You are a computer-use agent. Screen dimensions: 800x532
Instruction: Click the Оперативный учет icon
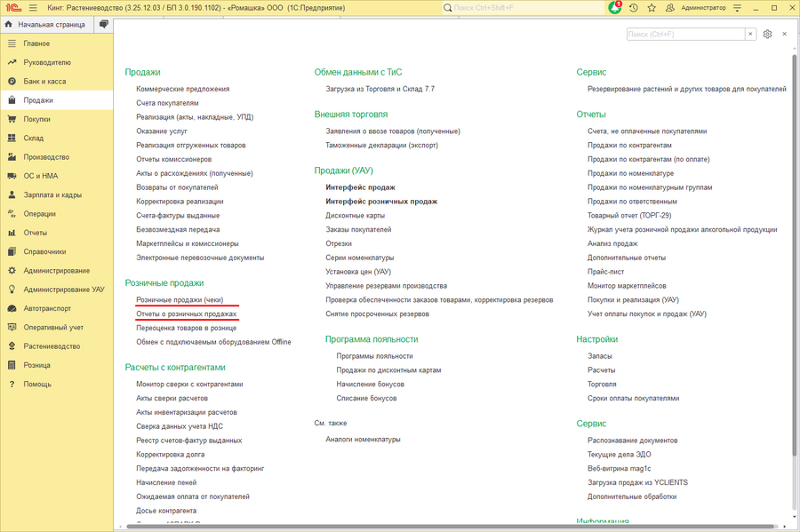click(x=12, y=327)
